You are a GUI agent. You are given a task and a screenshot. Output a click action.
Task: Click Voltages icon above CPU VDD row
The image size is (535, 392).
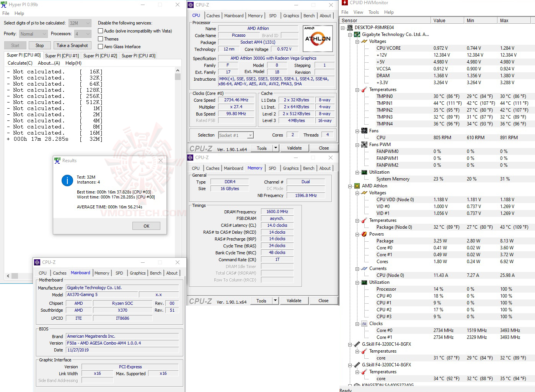(364, 193)
